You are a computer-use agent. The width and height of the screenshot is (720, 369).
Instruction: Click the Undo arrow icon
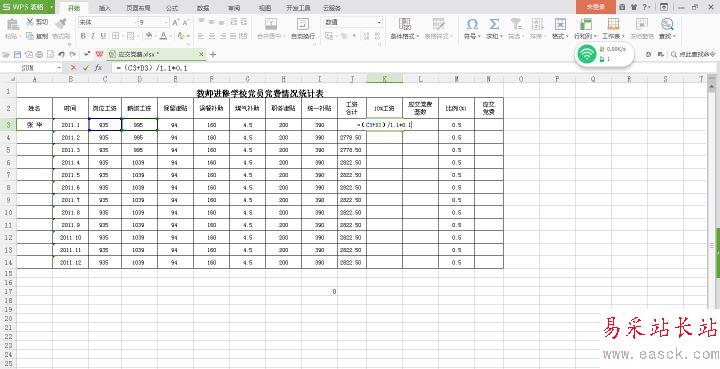pyautogui.click(x=62, y=54)
